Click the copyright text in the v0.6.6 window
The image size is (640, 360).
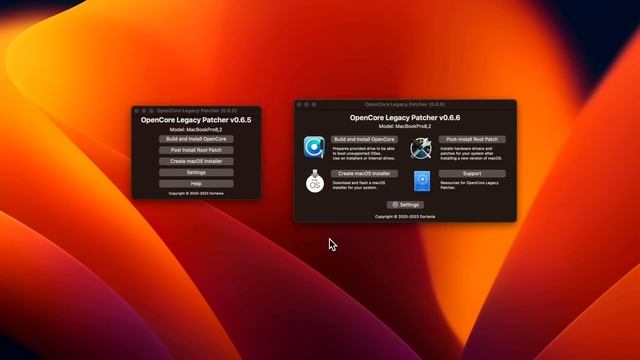coord(405,217)
